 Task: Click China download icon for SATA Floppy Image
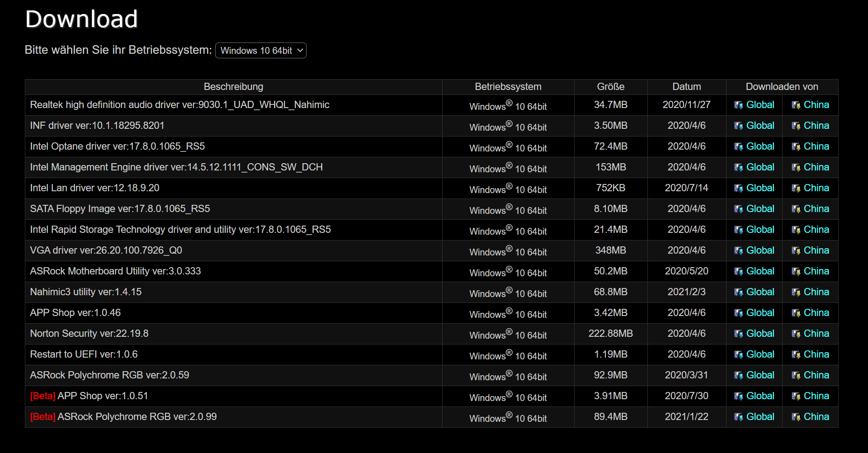(796, 209)
